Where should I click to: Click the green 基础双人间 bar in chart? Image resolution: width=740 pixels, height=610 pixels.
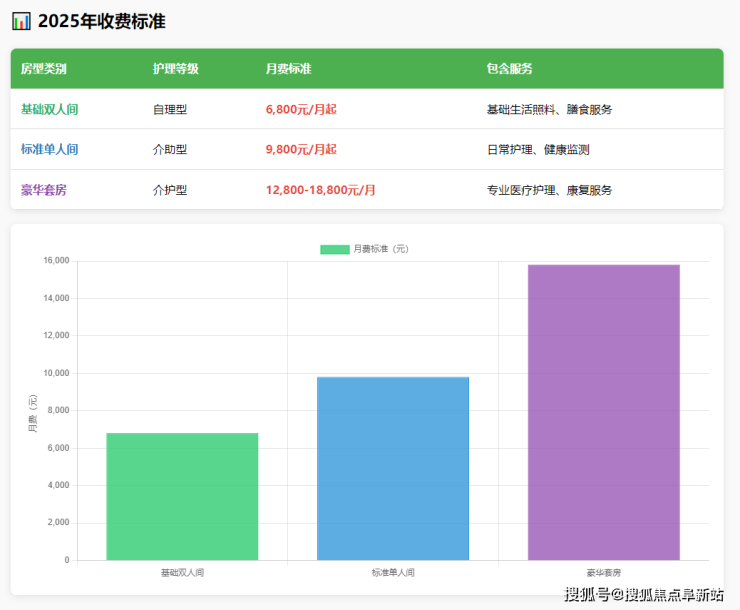click(x=182, y=496)
